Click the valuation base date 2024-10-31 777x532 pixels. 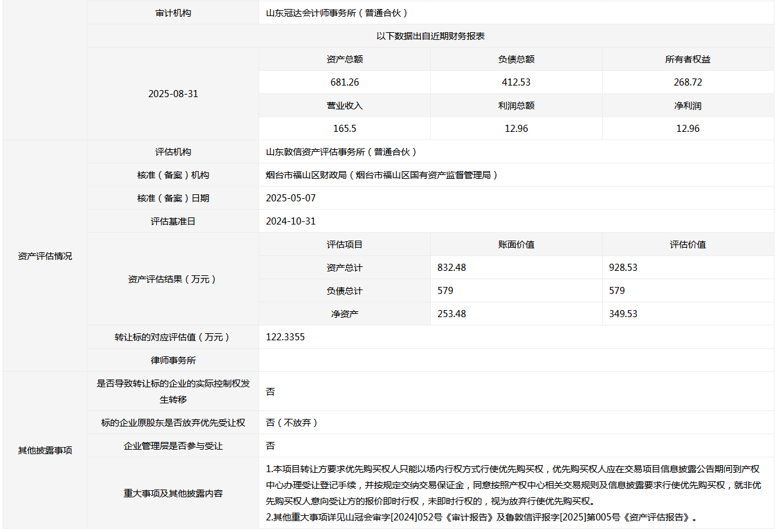tap(291, 221)
